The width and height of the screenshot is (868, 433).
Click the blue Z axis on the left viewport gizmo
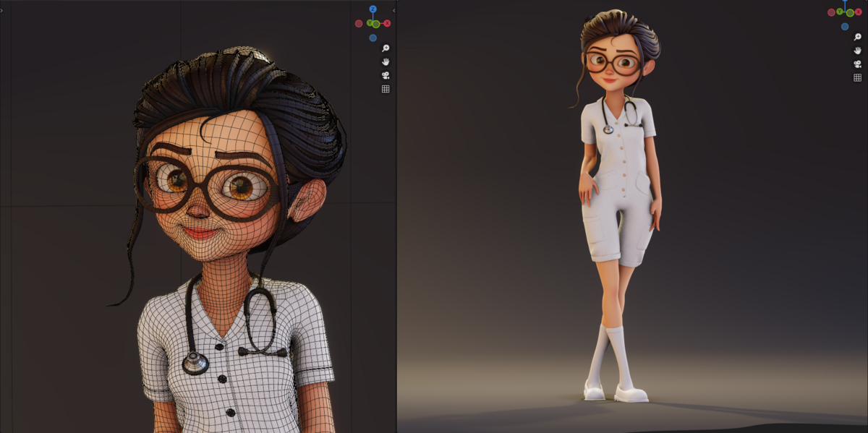click(373, 9)
